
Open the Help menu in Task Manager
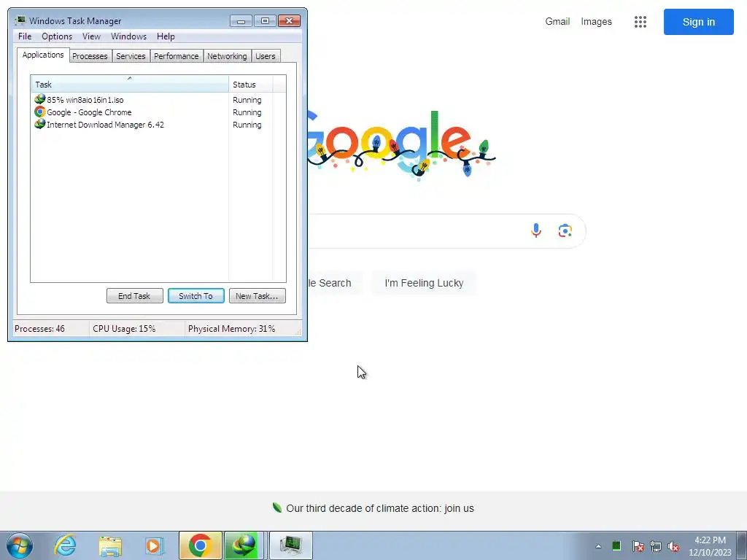coord(166,36)
